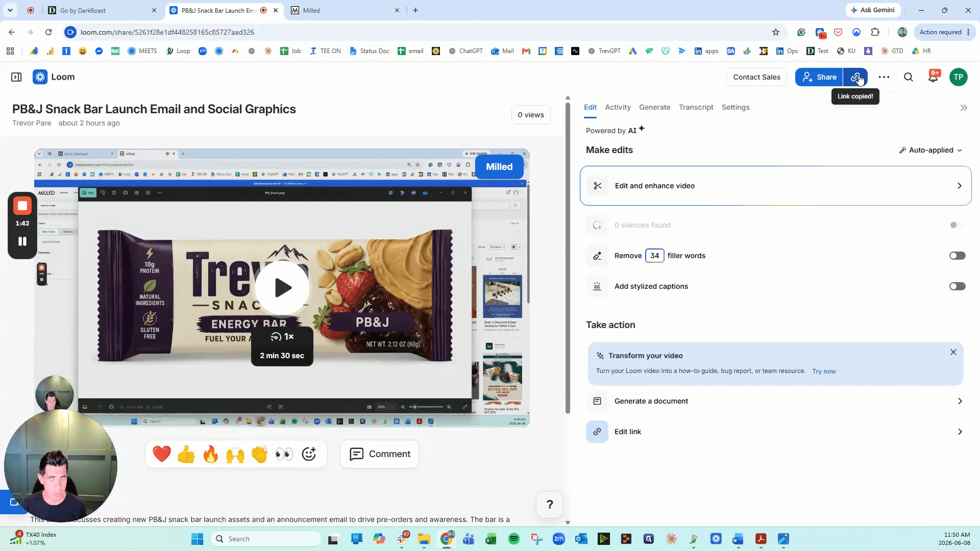The height and width of the screenshot is (551, 980).
Task: Pause the recording timer
Action: (22, 241)
